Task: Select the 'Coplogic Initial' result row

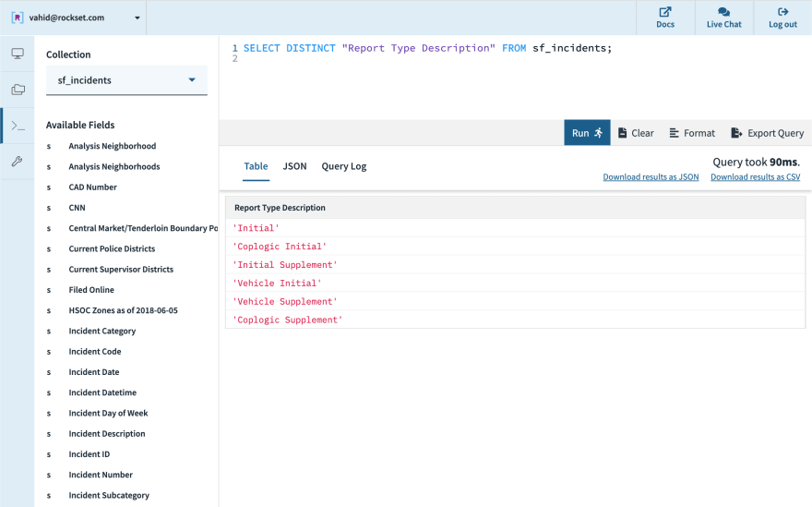Action: point(515,247)
